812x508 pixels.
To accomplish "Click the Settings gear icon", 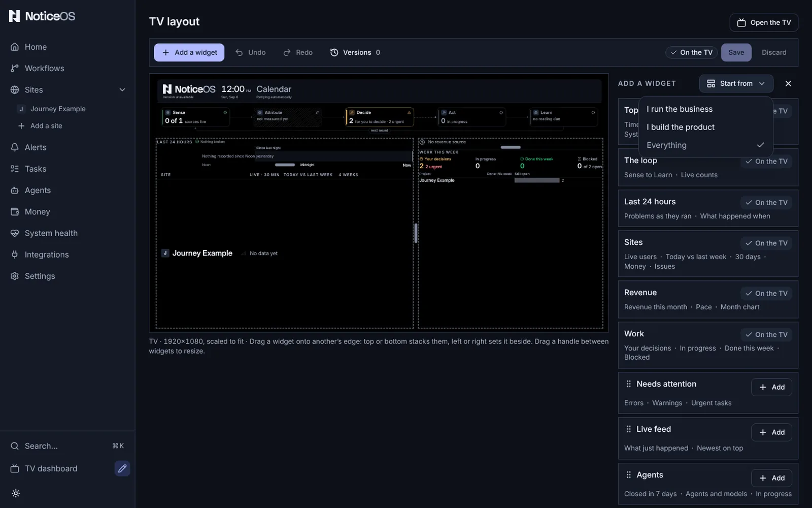I will point(15,276).
